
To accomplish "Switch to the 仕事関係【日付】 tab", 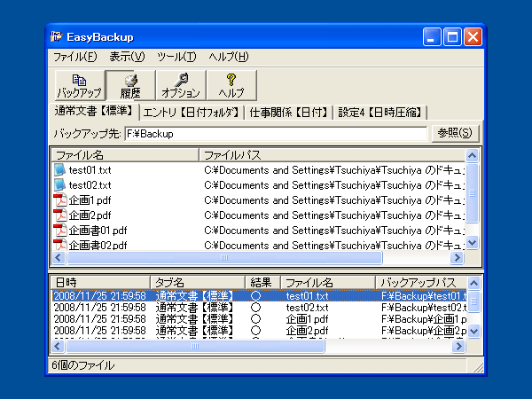I will point(288,113).
